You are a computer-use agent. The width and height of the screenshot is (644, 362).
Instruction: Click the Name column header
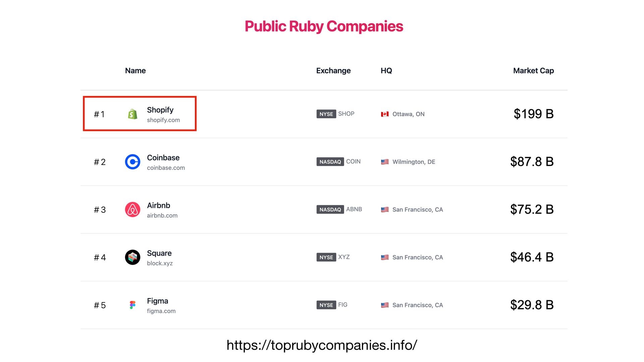135,71
